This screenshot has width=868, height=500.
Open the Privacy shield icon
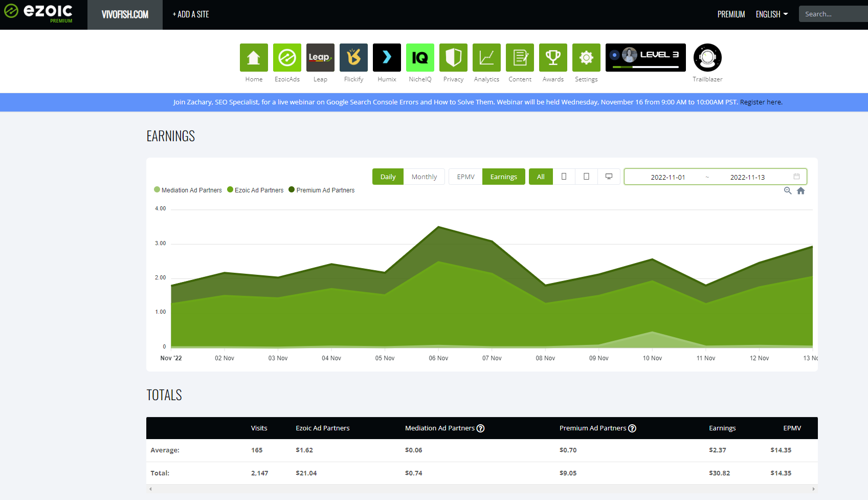pyautogui.click(x=453, y=57)
